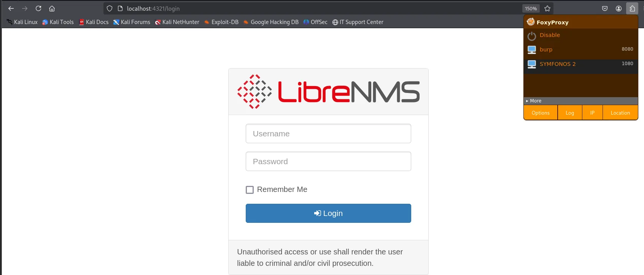The height and width of the screenshot is (275, 644).
Task: Open FoxyProxy Options
Action: pos(541,113)
